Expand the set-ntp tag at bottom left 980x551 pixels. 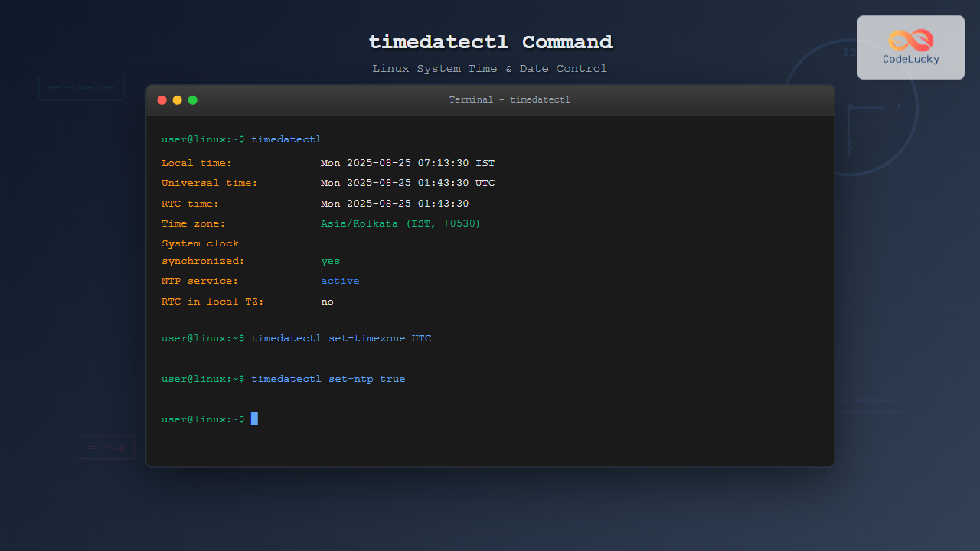(x=105, y=446)
